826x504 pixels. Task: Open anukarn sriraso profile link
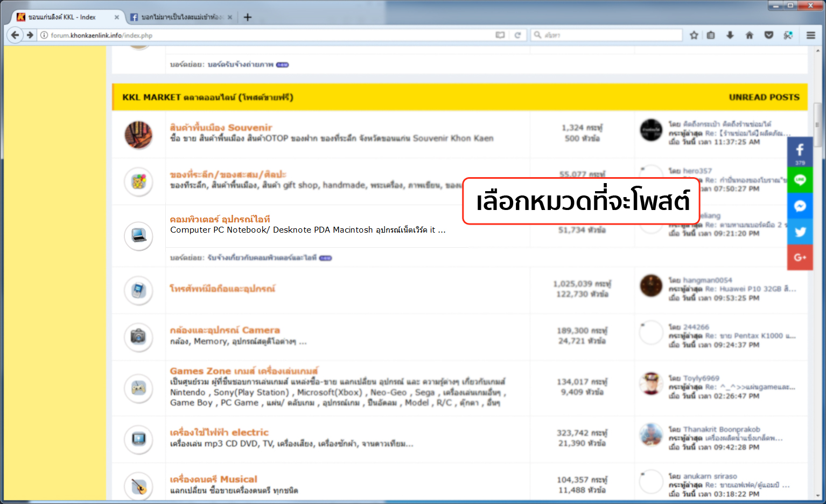(710, 477)
